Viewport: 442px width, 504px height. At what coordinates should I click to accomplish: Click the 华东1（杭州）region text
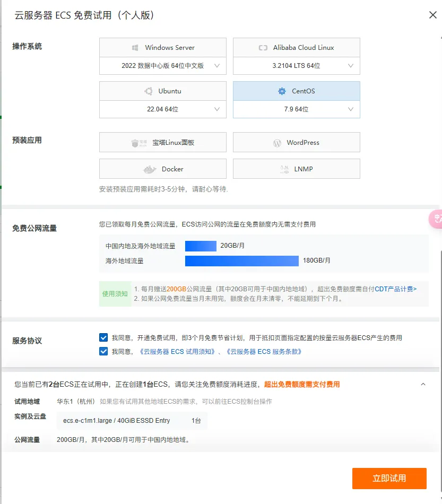click(76, 402)
